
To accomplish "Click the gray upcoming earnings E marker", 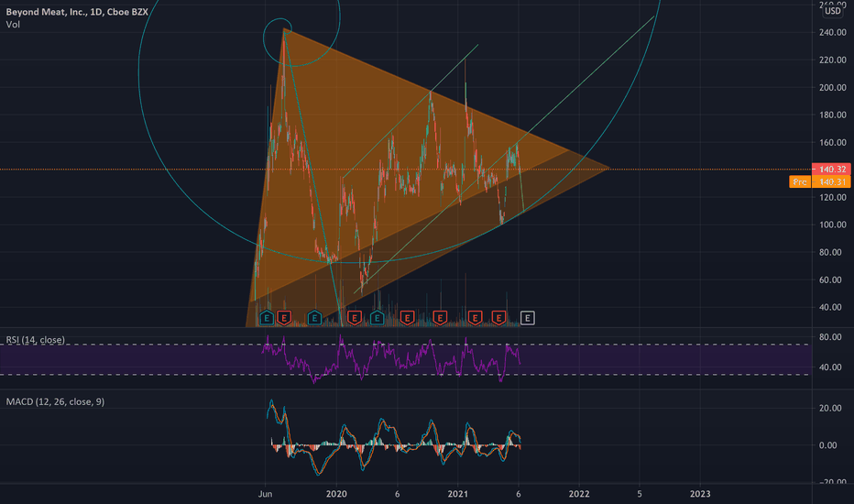I will point(527,318).
